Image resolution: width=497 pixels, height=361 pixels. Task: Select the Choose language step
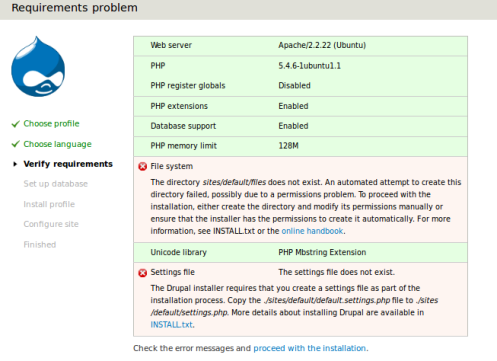tap(57, 144)
